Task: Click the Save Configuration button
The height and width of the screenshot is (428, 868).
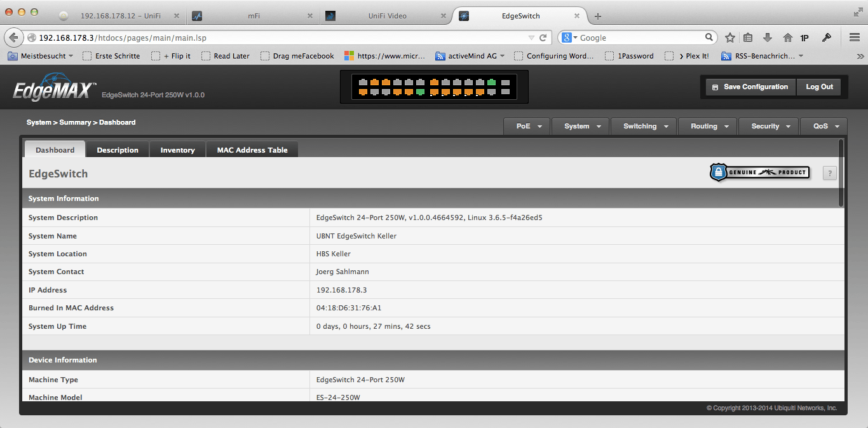Action: (x=750, y=87)
